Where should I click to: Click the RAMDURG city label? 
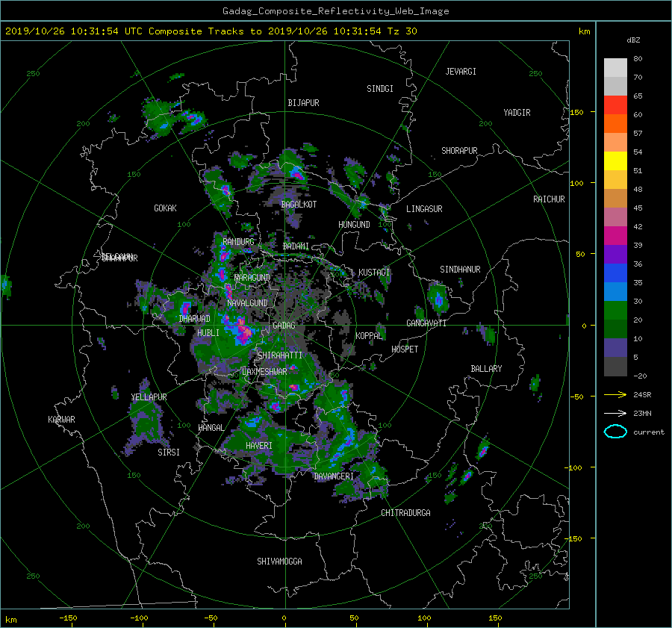pos(238,242)
